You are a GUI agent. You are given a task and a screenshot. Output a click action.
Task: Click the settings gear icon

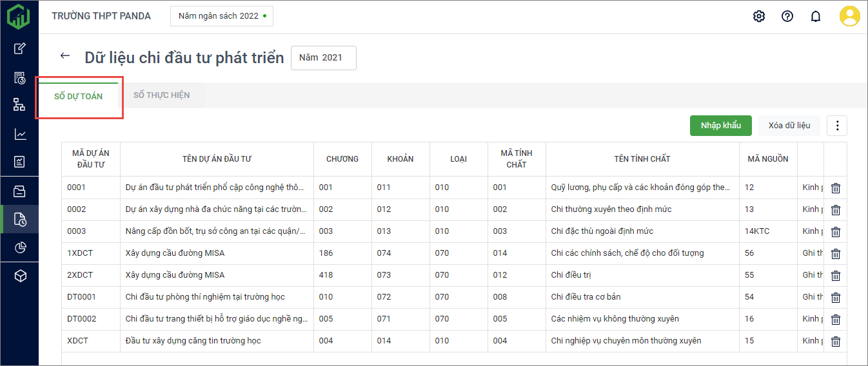coord(759,17)
